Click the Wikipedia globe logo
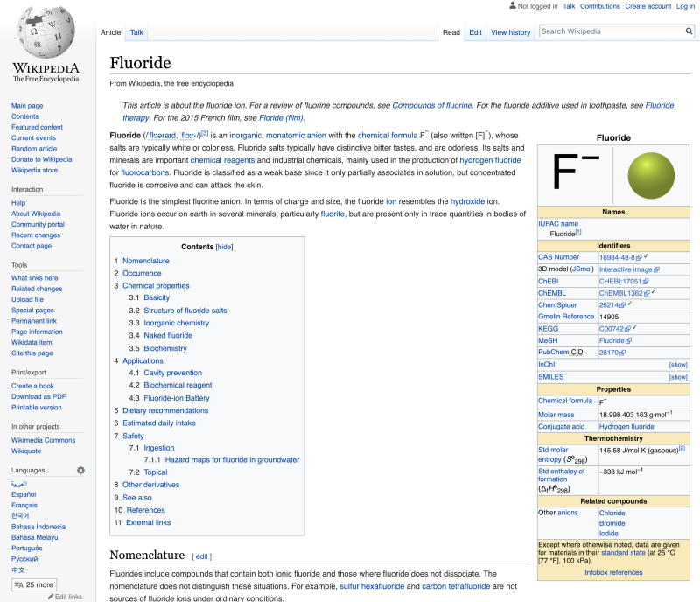Image resolution: width=700 pixels, height=602 pixels. point(46,32)
